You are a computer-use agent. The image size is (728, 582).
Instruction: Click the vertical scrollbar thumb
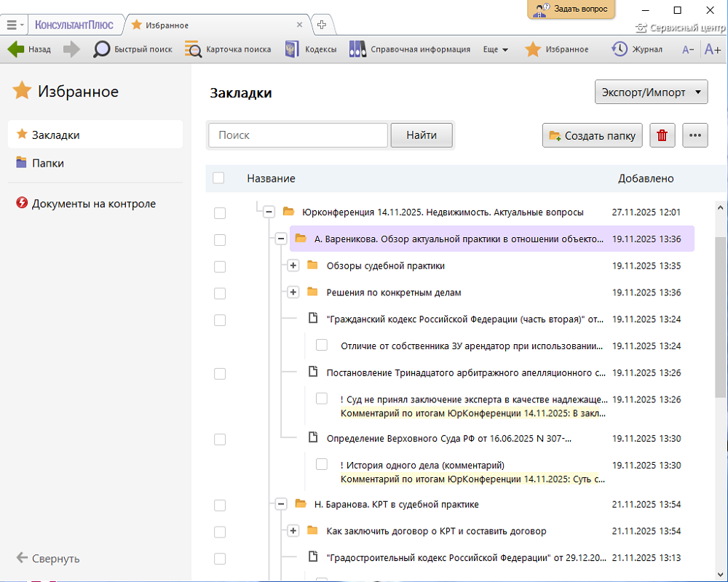coord(721,316)
